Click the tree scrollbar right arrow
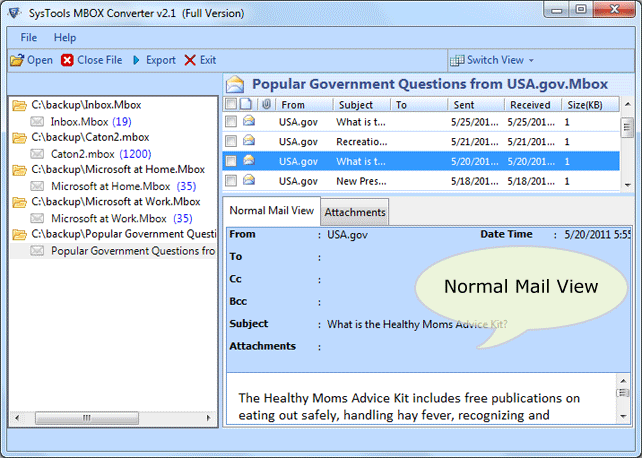 208,418
